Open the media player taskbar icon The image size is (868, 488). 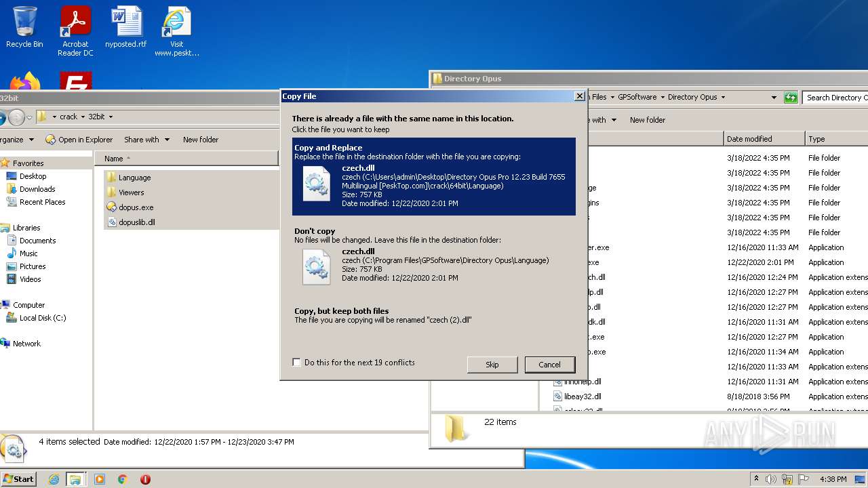click(x=100, y=479)
